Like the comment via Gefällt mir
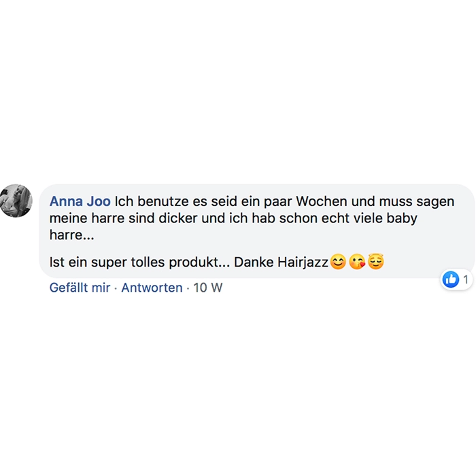The width and height of the screenshot is (476, 476). [80, 288]
